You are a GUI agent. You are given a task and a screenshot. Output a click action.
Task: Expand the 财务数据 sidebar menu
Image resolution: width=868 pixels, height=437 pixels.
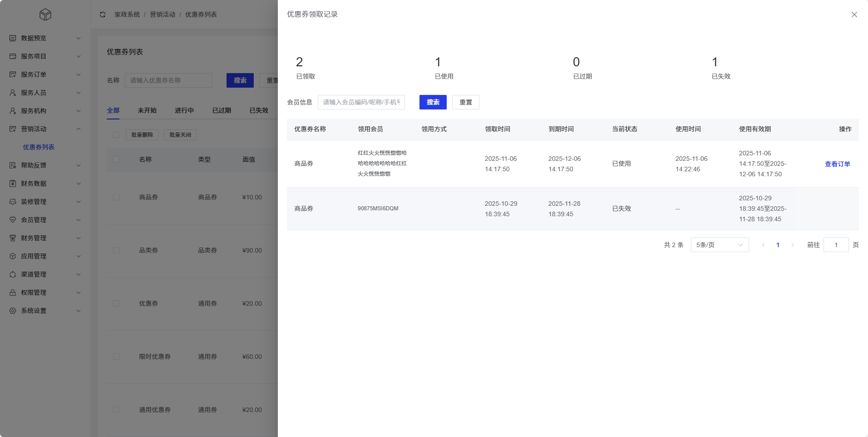click(79, 184)
